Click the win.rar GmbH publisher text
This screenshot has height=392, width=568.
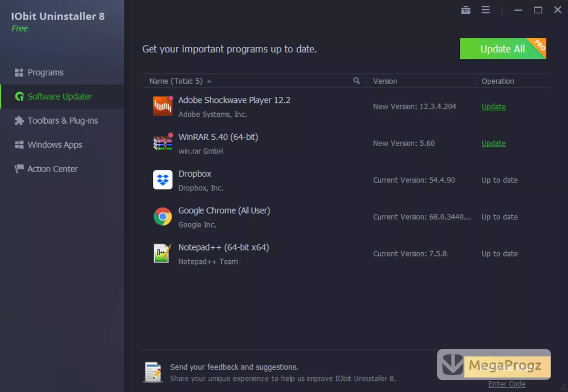(x=201, y=151)
